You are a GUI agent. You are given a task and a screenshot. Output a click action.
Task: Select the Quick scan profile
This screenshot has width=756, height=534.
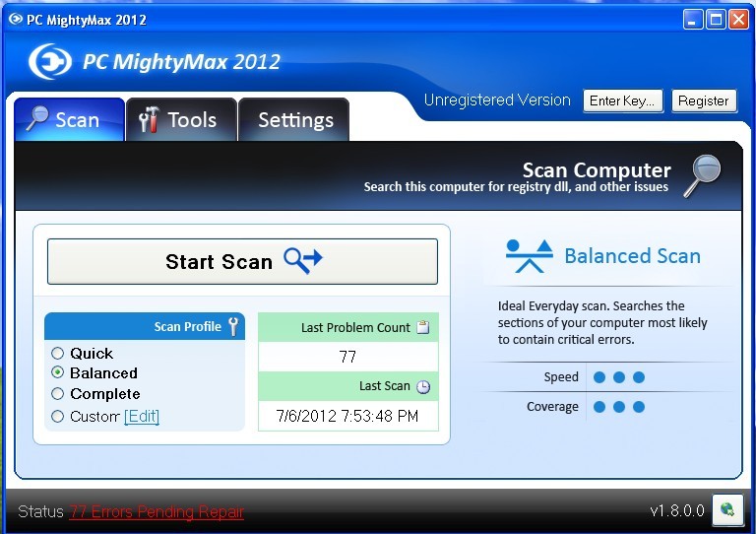(57, 353)
